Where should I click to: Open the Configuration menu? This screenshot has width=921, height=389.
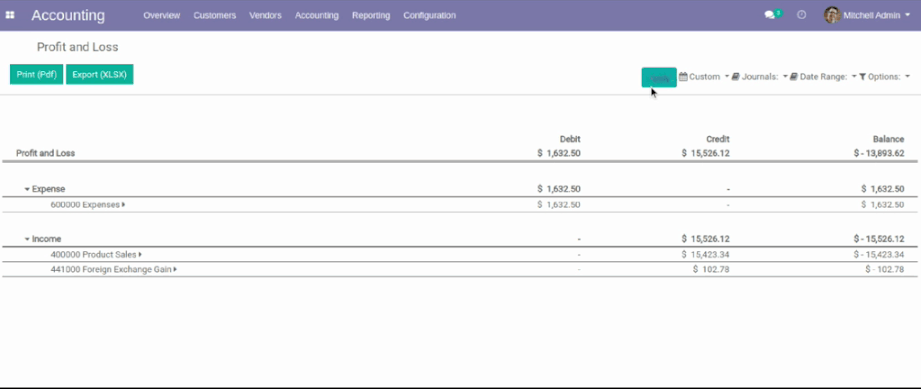(429, 15)
